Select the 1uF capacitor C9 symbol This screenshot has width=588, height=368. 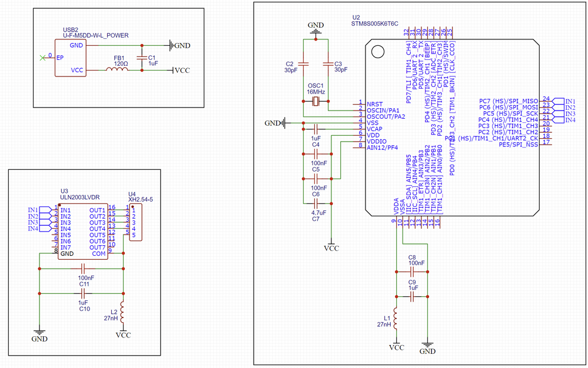click(412, 297)
